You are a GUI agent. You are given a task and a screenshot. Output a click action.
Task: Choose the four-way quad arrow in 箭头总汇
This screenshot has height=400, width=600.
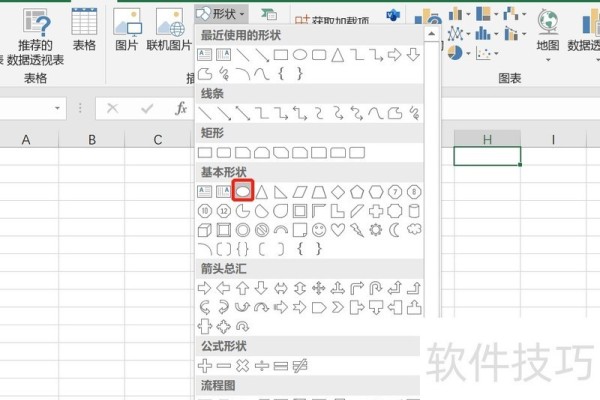[319, 288]
